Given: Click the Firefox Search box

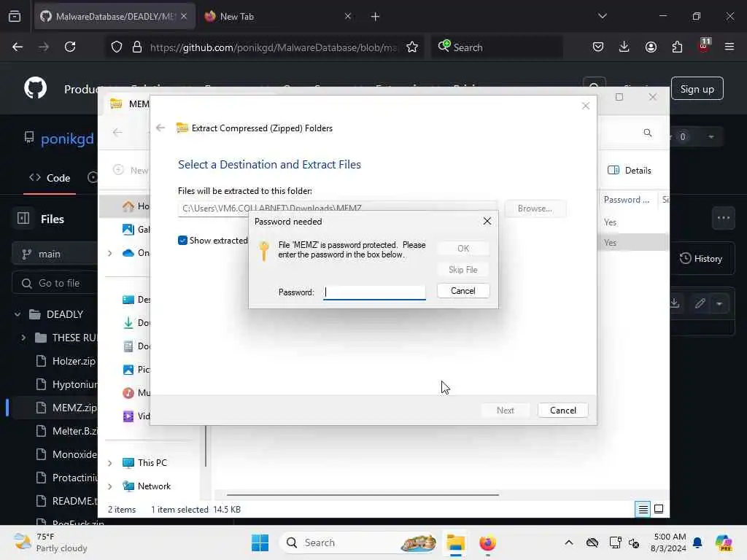Looking at the screenshot, I should pos(497,47).
